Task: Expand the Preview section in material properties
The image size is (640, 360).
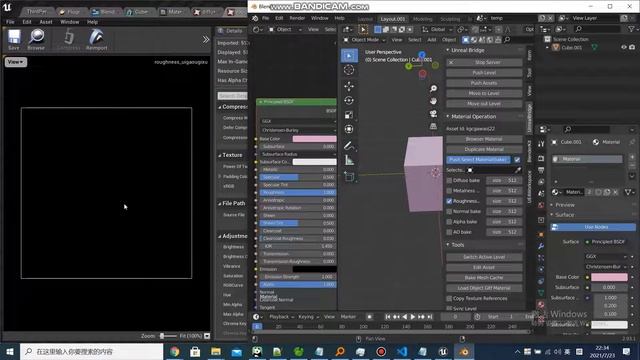Action: pos(565,205)
